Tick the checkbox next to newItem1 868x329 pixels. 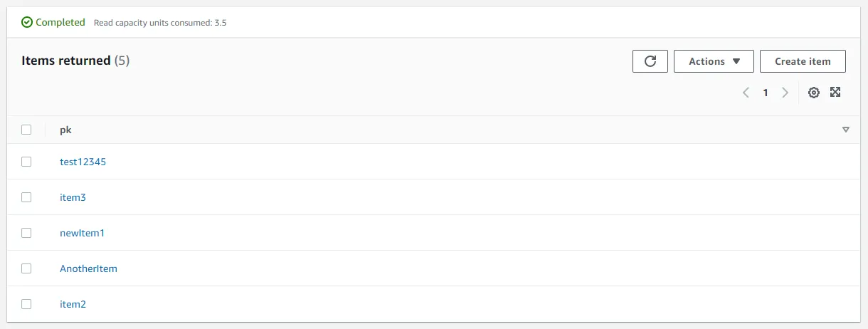(26, 233)
